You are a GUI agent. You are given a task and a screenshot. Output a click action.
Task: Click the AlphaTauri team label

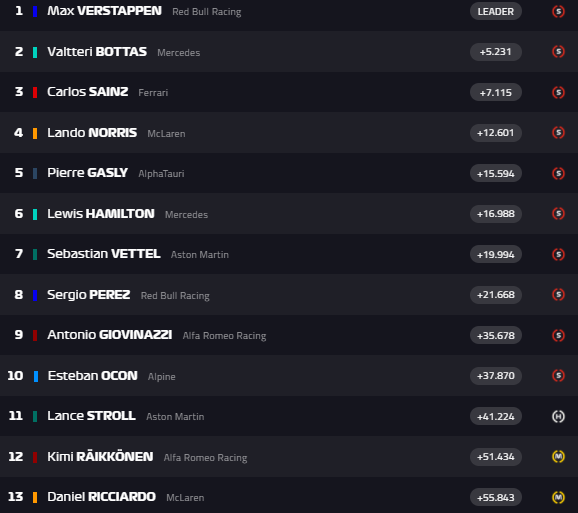[x=161, y=174]
